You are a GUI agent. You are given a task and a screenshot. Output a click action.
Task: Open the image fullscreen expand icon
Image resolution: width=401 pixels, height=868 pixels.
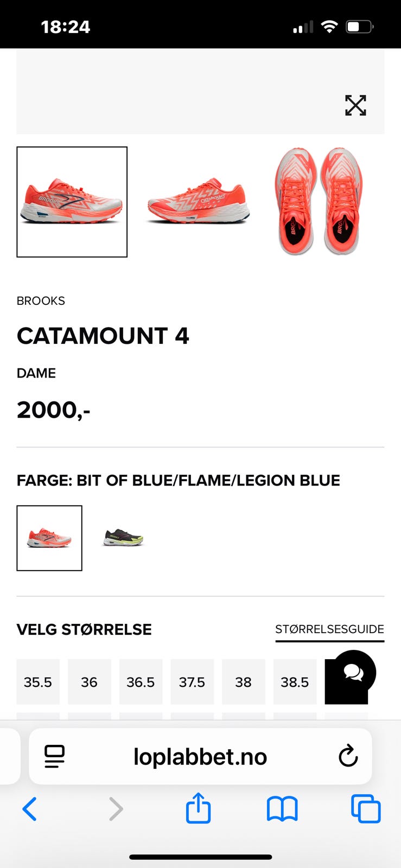(356, 105)
